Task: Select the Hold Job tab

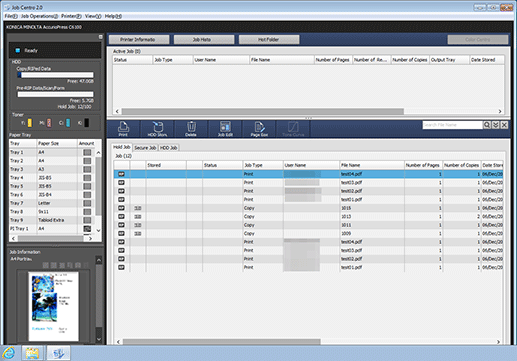Action: click(x=122, y=147)
